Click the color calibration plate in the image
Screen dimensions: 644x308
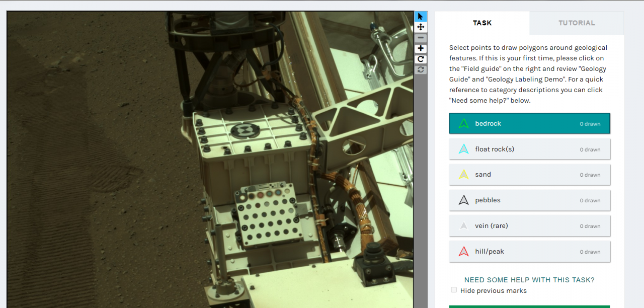(270, 214)
